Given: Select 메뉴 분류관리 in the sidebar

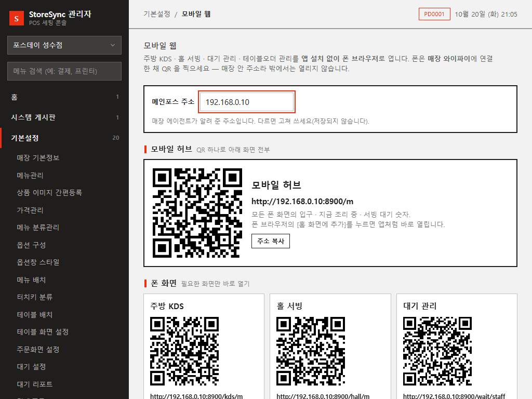Looking at the screenshot, I should pyautogui.click(x=38, y=228).
